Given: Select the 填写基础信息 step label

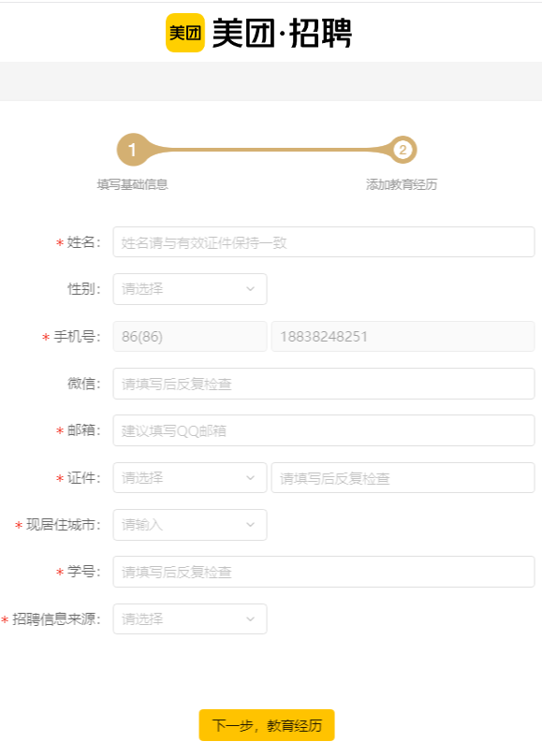Looking at the screenshot, I should coord(133,184).
